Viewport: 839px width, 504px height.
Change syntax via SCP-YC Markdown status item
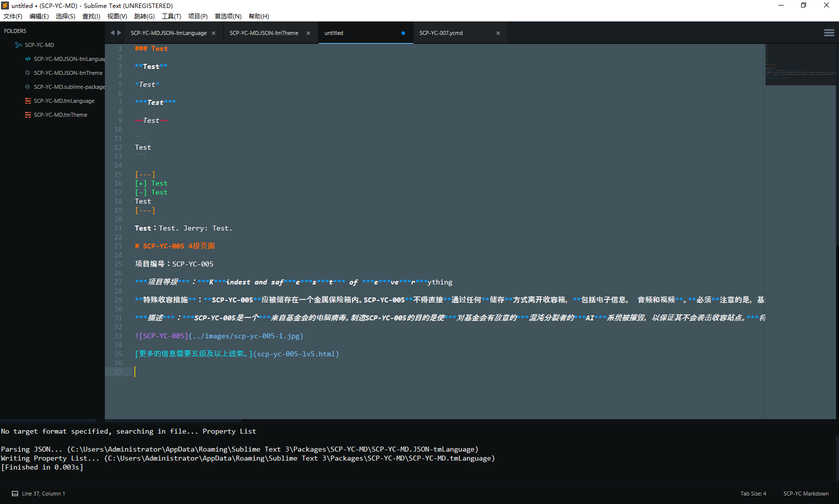click(x=806, y=494)
